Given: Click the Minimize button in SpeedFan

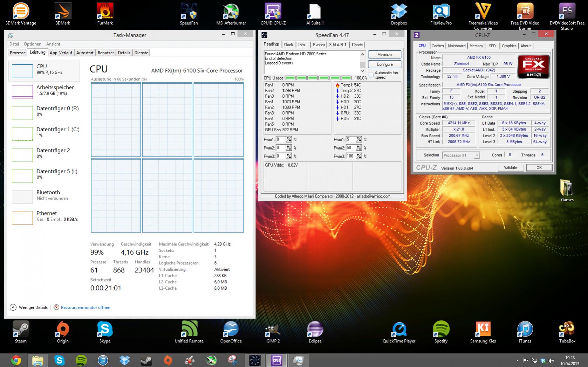Looking at the screenshot, I should tap(384, 55).
